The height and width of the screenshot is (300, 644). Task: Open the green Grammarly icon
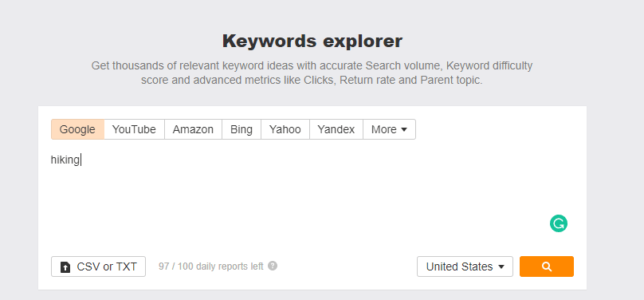coord(559,223)
